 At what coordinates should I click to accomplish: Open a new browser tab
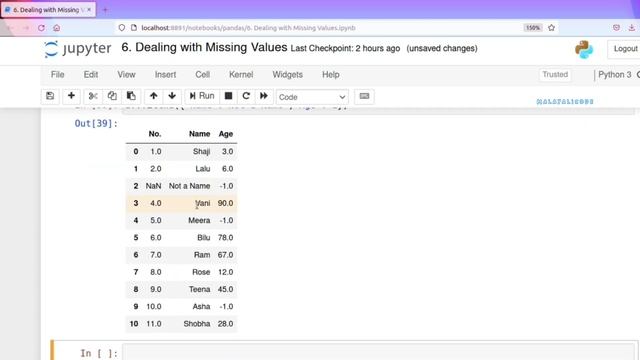pyautogui.click(x=105, y=10)
